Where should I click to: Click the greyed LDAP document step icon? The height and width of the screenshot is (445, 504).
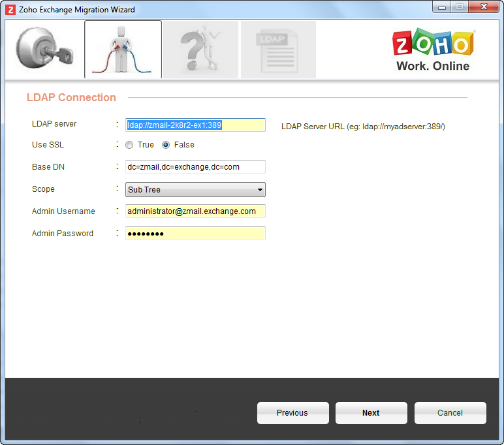[278, 50]
